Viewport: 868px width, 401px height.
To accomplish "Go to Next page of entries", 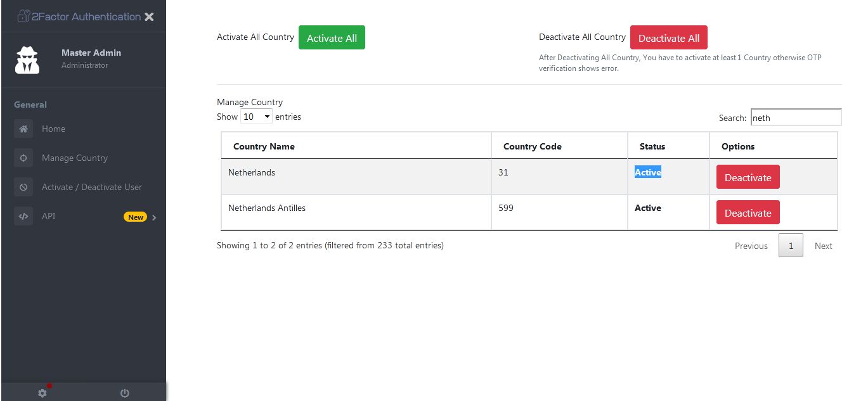I will [x=823, y=246].
